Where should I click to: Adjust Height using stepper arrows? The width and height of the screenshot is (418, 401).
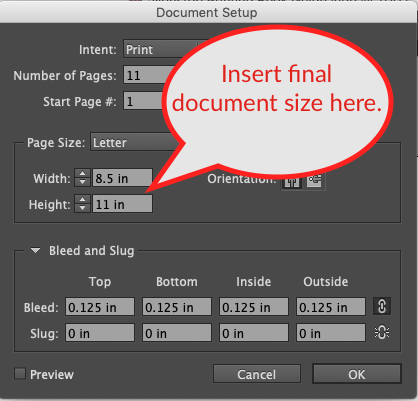pyautogui.click(x=82, y=204)
